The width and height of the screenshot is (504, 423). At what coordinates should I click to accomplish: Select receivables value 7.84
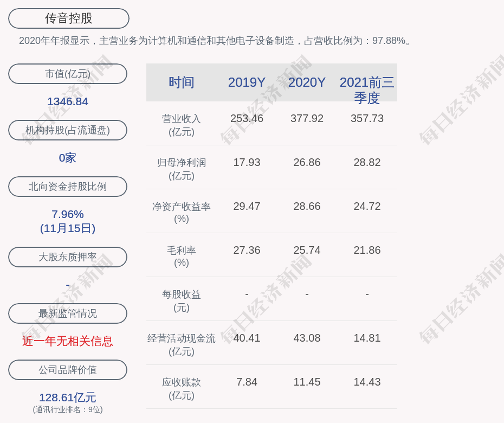click(x=247, y=382)
